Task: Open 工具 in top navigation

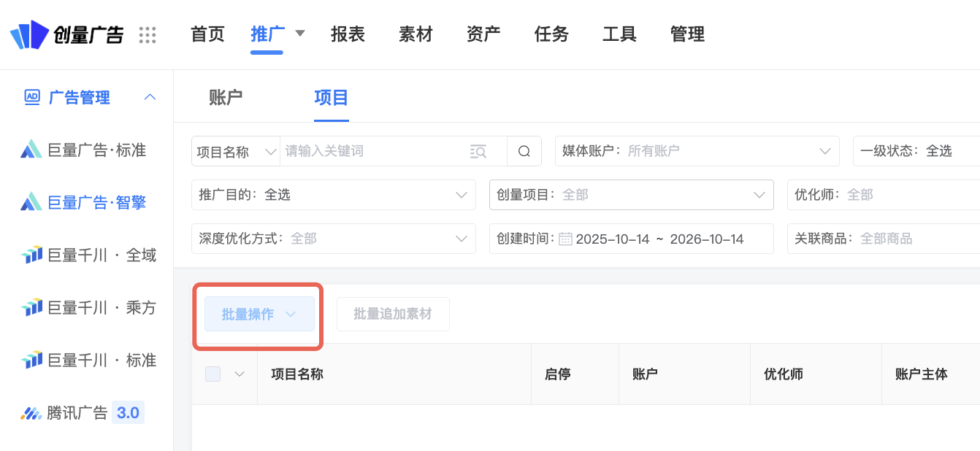Action: click(619, 34)
